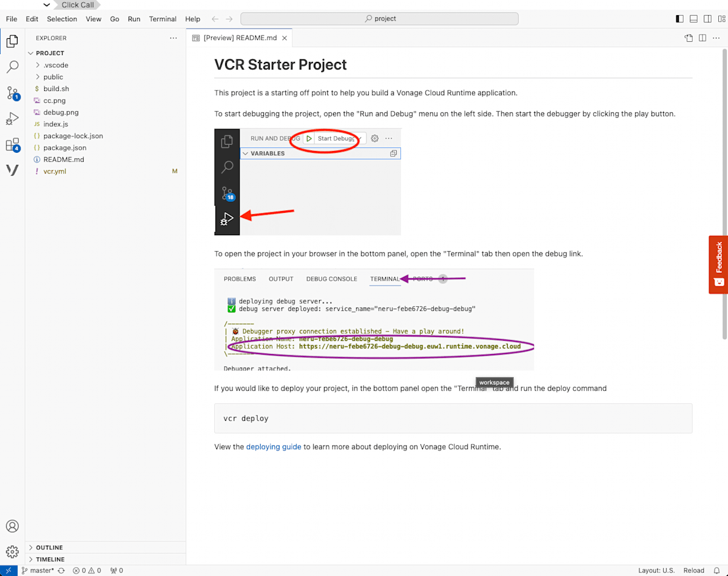Open the deploying guide link
The width and height of the screenshot is (728, 576).
pos(274,447)
